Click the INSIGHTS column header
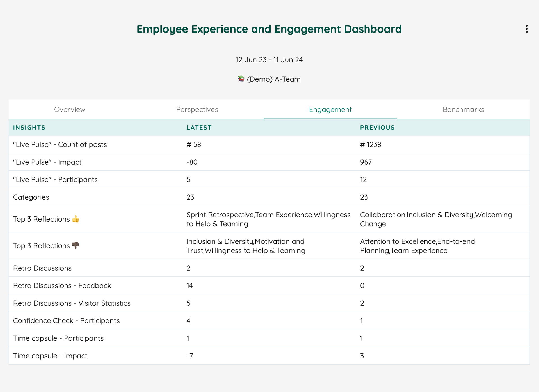The width and height of the screenshot is (539, 392). point(29,128)
